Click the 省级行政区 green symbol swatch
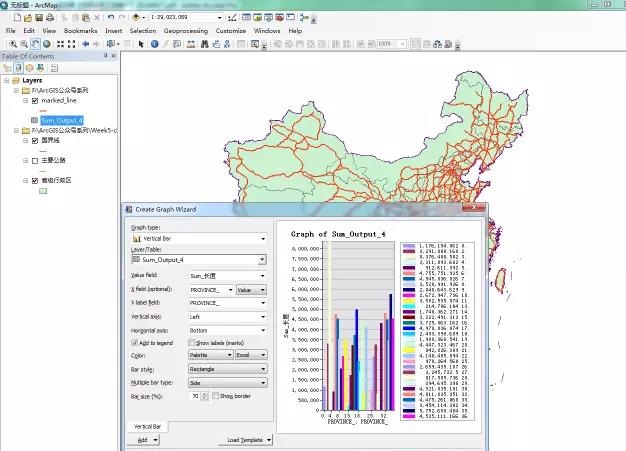 (x=43, y=191)
